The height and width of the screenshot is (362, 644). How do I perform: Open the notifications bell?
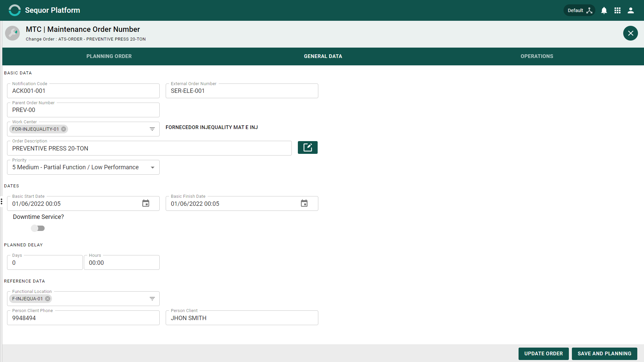click(604, 10)
